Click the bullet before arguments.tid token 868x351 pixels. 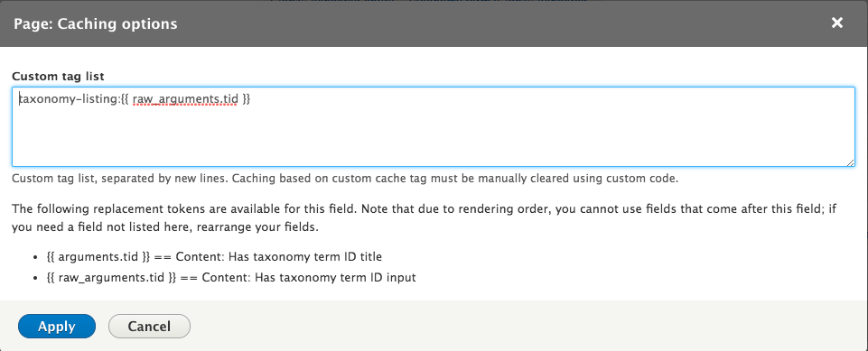pos(35,257)
